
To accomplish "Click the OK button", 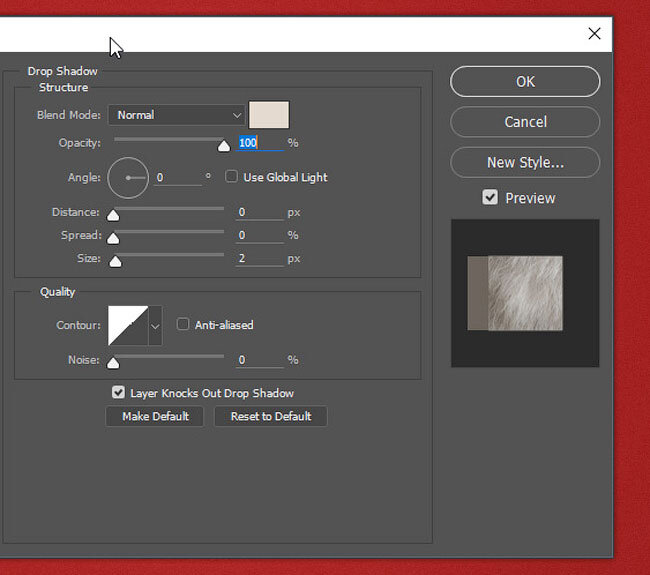I will point(525,82).
